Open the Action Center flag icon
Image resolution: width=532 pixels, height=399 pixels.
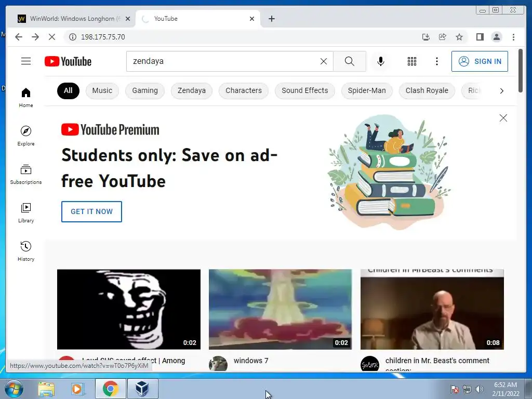pos(455,389)
